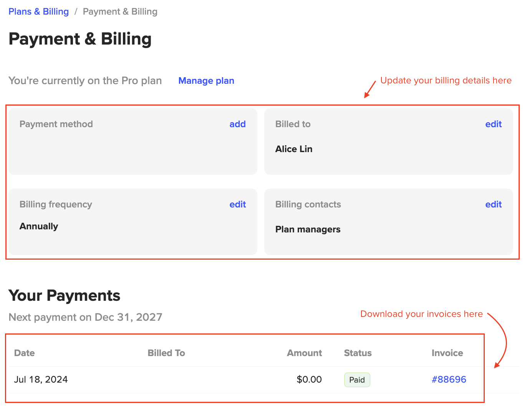Open the Plans & Billing breadcrumb link
This screenshot has height=416, width=532.
click(x=38, y=12)
